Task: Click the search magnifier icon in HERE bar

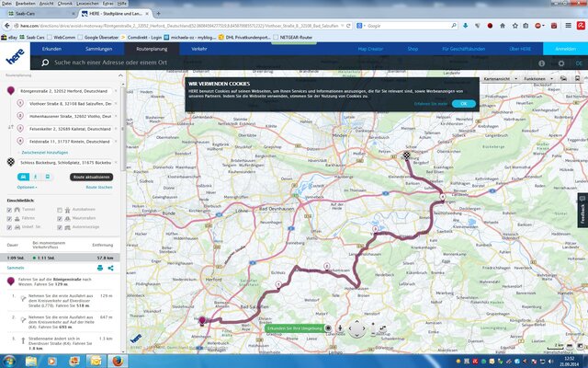Action: [45, 63]
